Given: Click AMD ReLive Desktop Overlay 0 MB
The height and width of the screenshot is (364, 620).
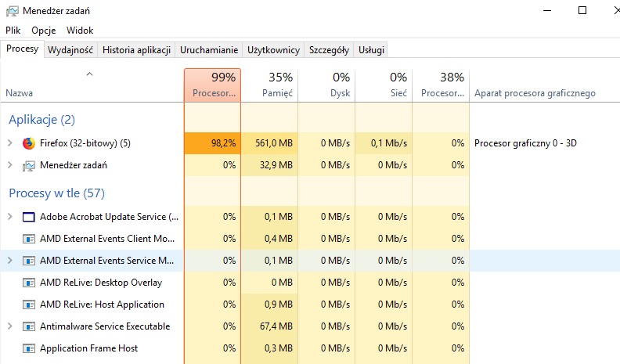Looking at the screenshot, I should point(269,283).
